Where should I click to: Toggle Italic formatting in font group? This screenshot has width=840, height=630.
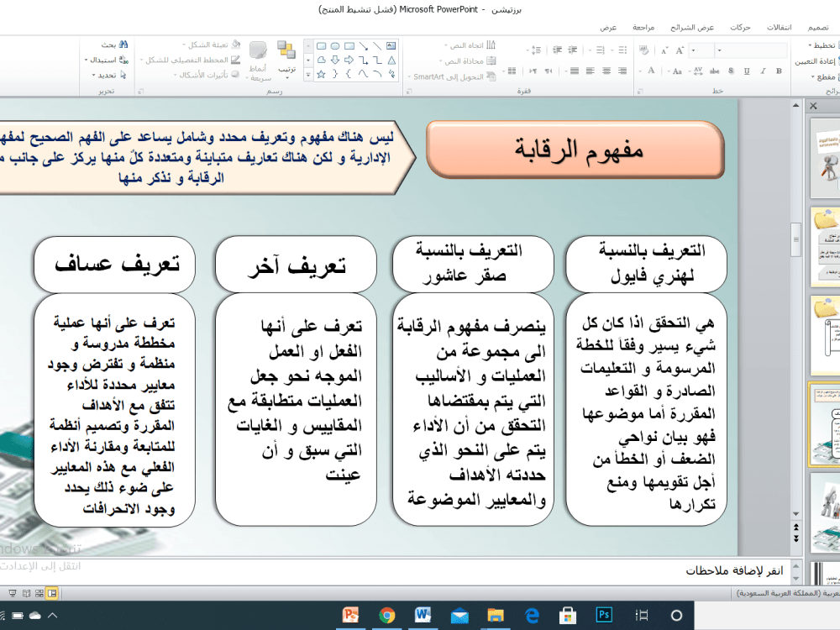[763, 71]
